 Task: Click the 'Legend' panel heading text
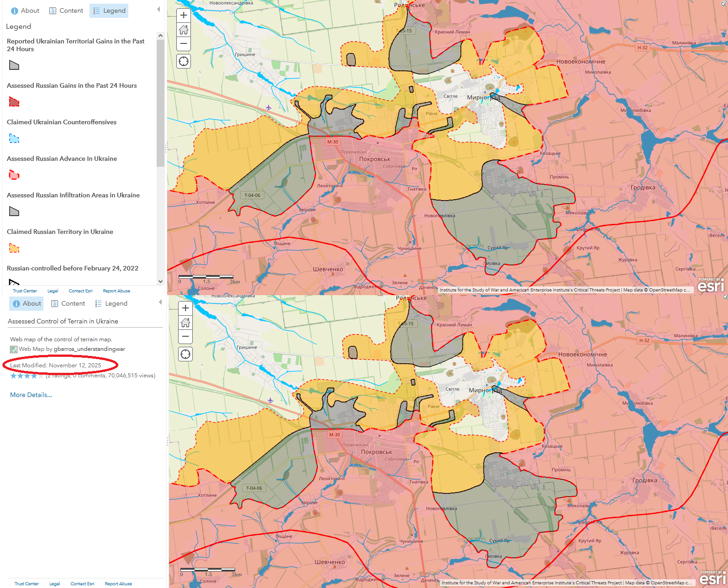[19, 26]
